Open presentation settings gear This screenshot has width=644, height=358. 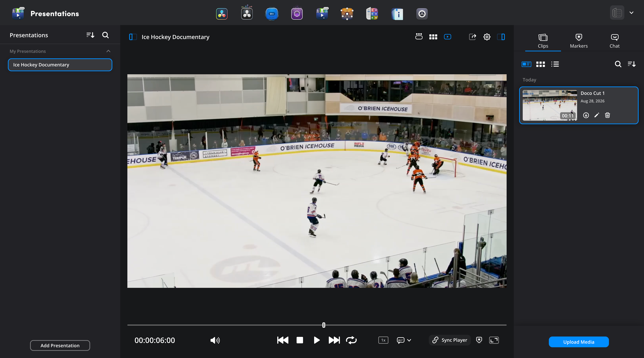click(x=487, y=37)
